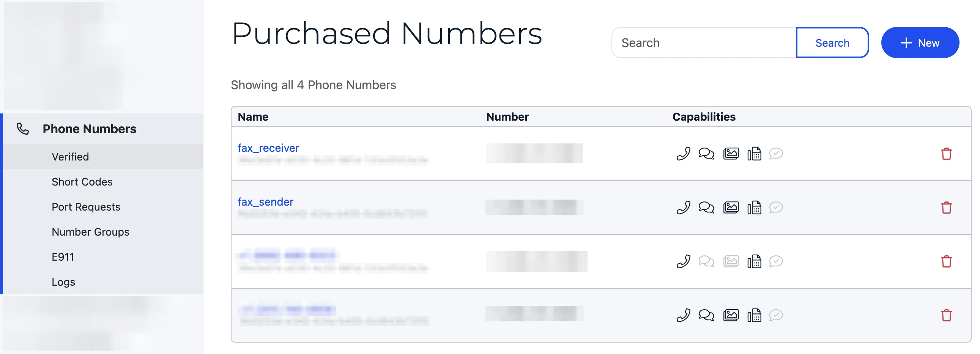
Task: Click the grayed message-check icon on fax_sender row
Action: [776, 208]
